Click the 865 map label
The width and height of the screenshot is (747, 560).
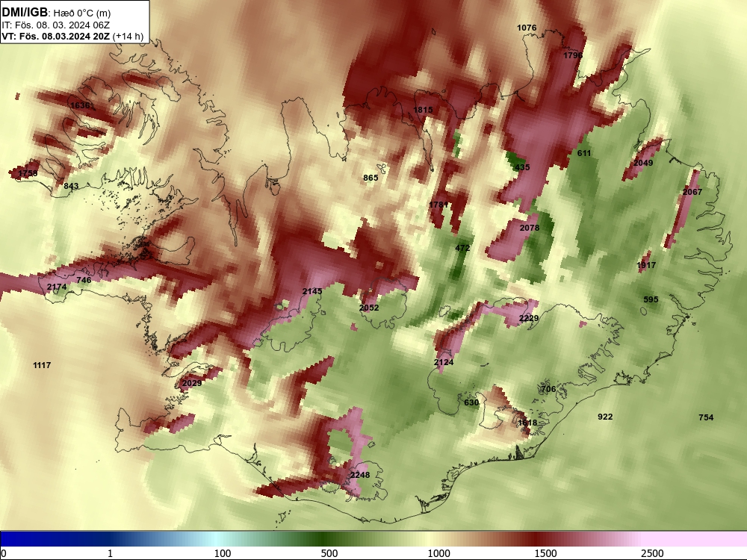coord(371,178)
